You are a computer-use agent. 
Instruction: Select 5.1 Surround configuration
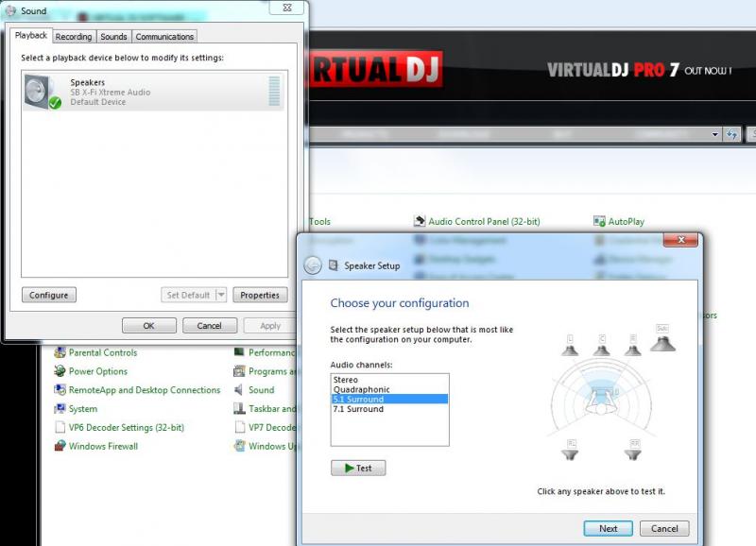pos(389,399)
